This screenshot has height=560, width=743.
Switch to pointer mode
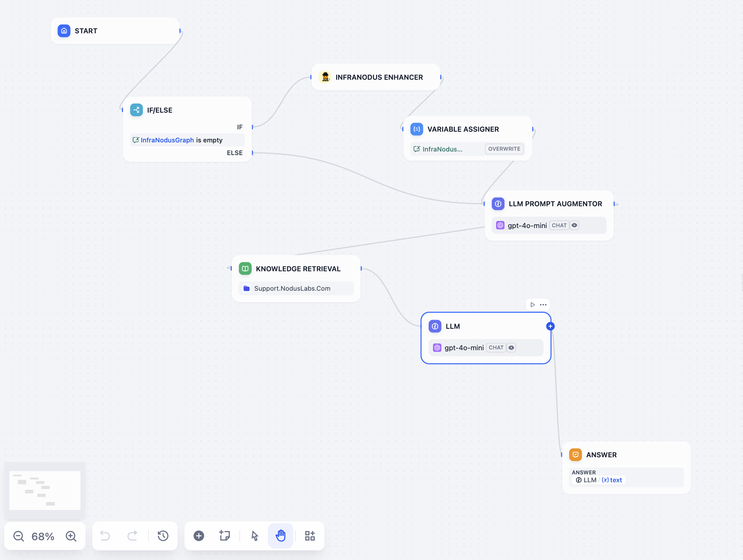255,536
